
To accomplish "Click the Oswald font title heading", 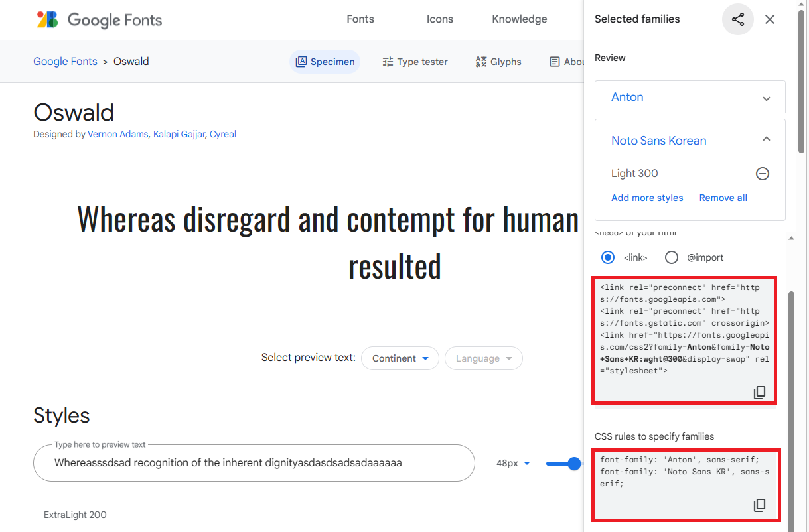I will tap(74, 113).
